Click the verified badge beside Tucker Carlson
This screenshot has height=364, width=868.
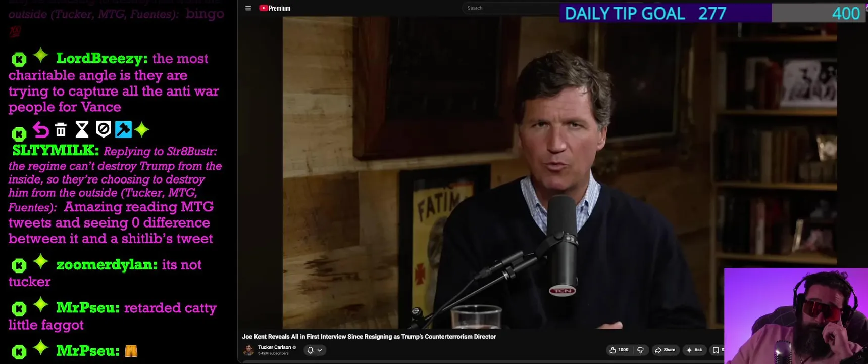(x=294, y=347)
